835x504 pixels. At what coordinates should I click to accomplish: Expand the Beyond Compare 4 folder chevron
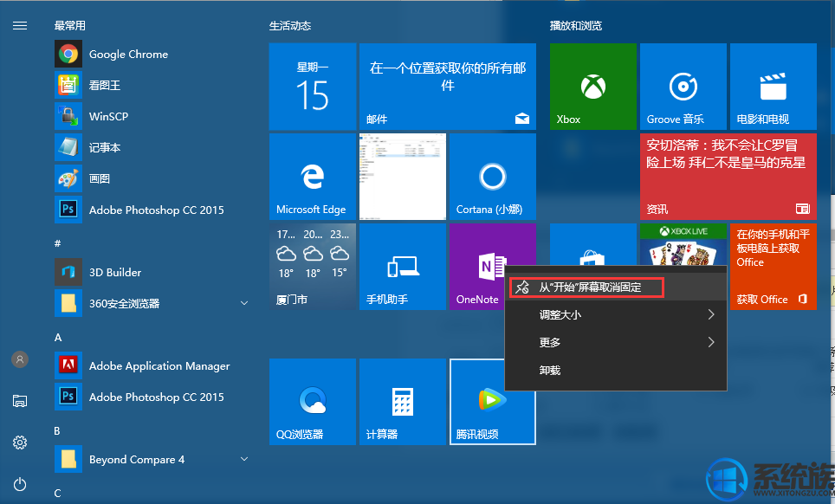(x=244, y=459)
